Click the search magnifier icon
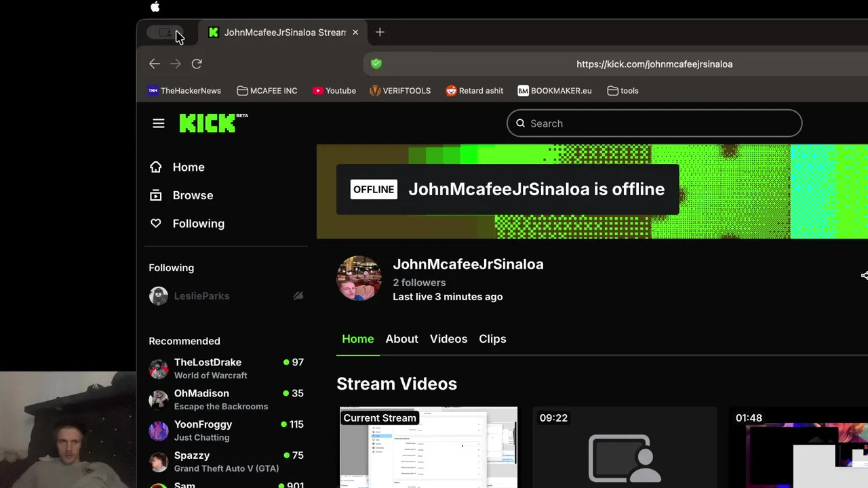This screenshot has width=868, height=488. click(520, 123)
